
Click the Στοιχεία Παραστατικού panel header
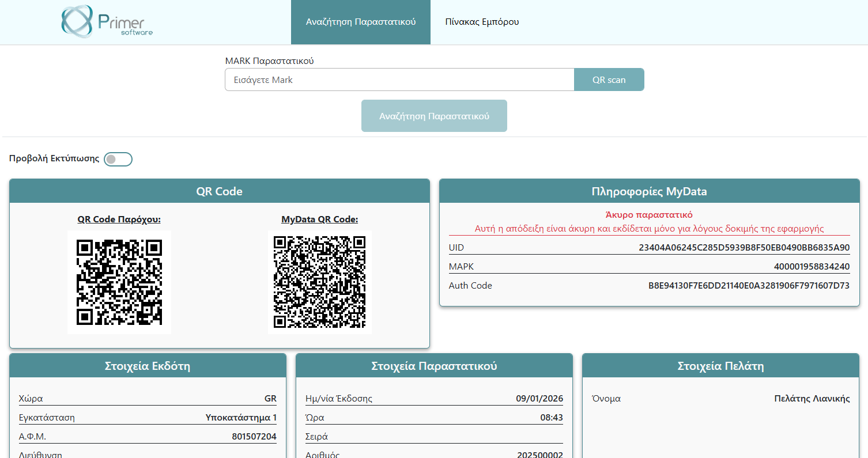coord(434,366)
